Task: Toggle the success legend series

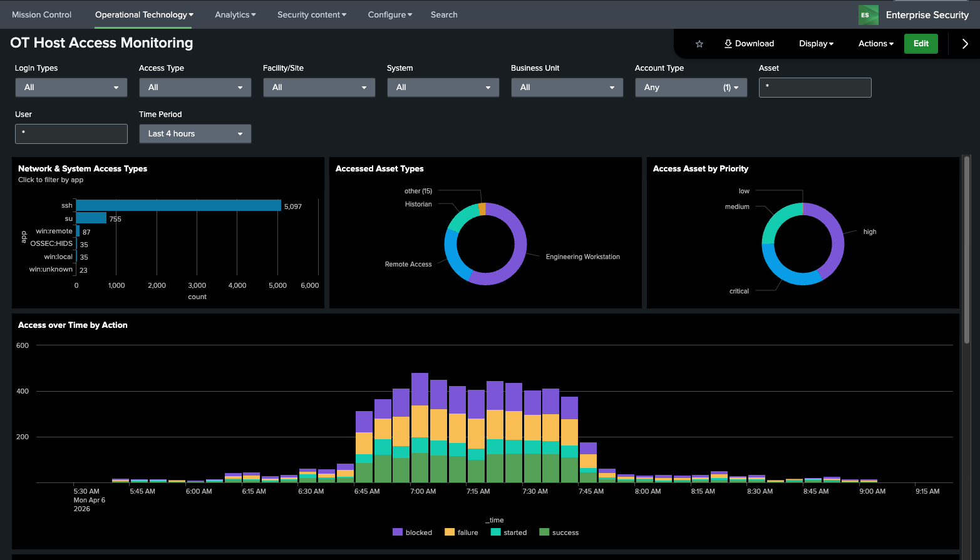Action: tap(559, 532)
